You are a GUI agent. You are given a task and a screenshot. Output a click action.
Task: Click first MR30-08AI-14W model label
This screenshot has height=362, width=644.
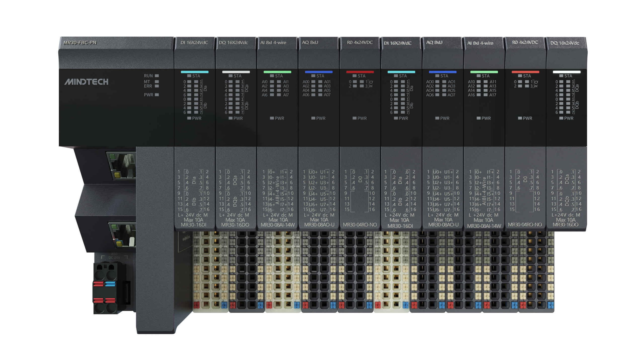(277, 225)
